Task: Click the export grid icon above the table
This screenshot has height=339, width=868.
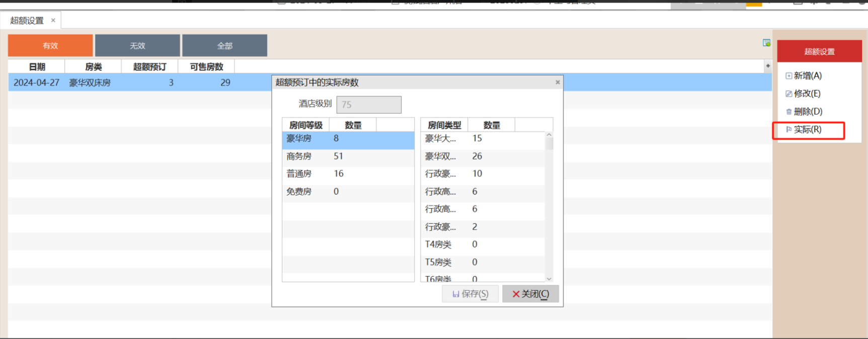Action: (766, 43)
